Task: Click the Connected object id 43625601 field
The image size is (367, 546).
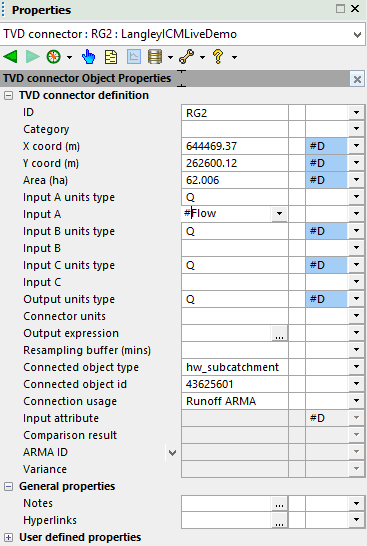Action: [x=235, y=384]
